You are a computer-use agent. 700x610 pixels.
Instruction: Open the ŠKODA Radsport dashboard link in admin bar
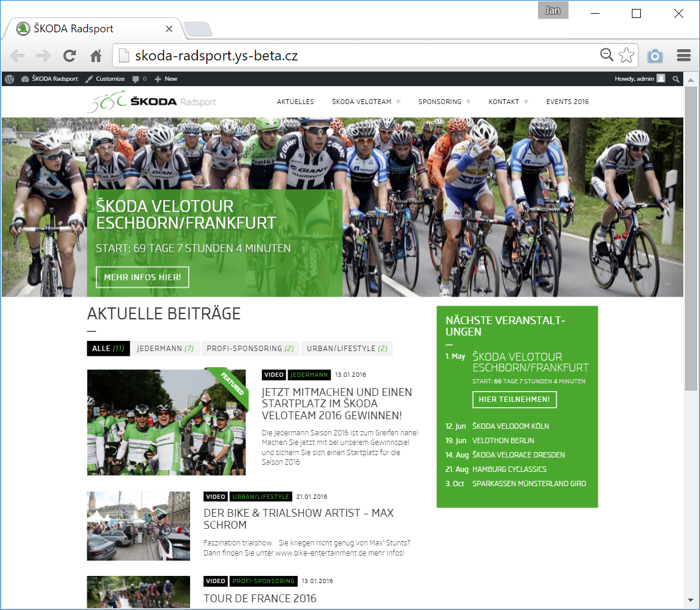pyautogui.click(x=50, y=79)
